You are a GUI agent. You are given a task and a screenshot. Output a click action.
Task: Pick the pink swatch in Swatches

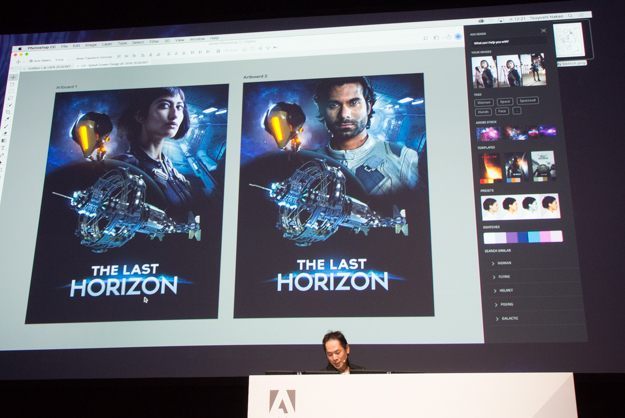pos(544,237)
